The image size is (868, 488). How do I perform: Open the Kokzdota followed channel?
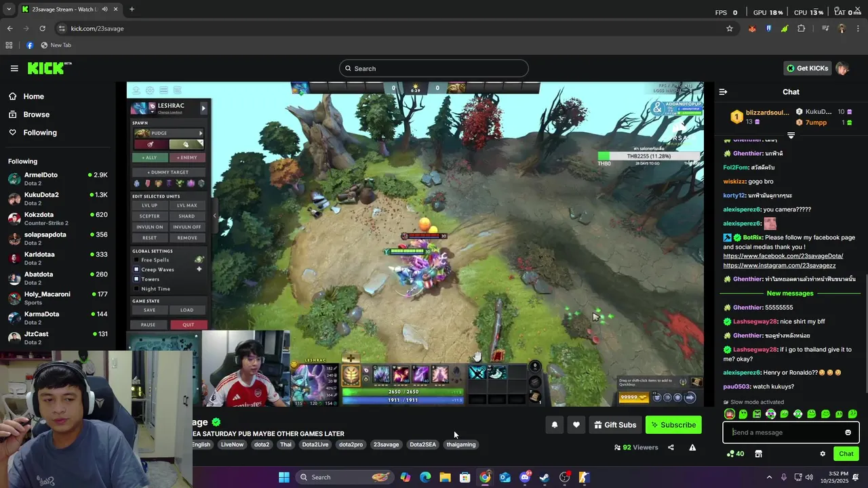point(58,219)
